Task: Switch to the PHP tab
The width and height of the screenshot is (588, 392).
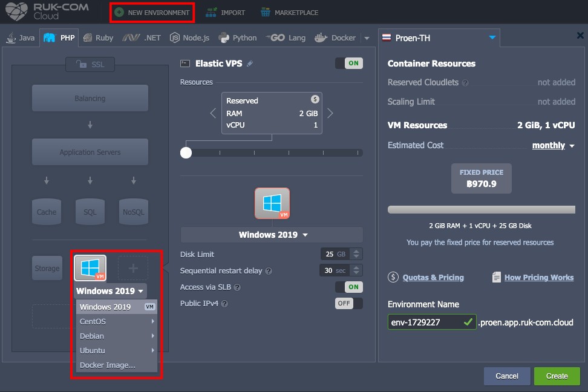Action: point(59,38)
